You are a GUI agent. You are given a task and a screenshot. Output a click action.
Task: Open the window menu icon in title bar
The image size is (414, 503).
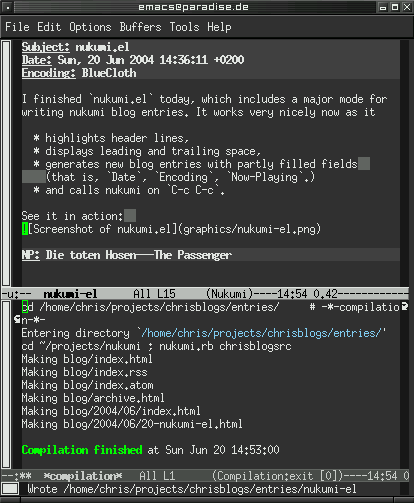pos(7,7)
